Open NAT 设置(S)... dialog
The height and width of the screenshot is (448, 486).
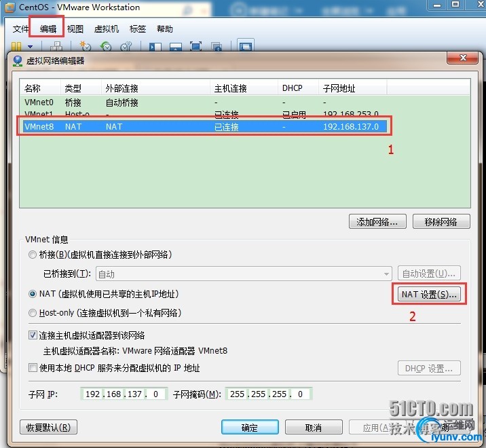click(x=429, y=294)
